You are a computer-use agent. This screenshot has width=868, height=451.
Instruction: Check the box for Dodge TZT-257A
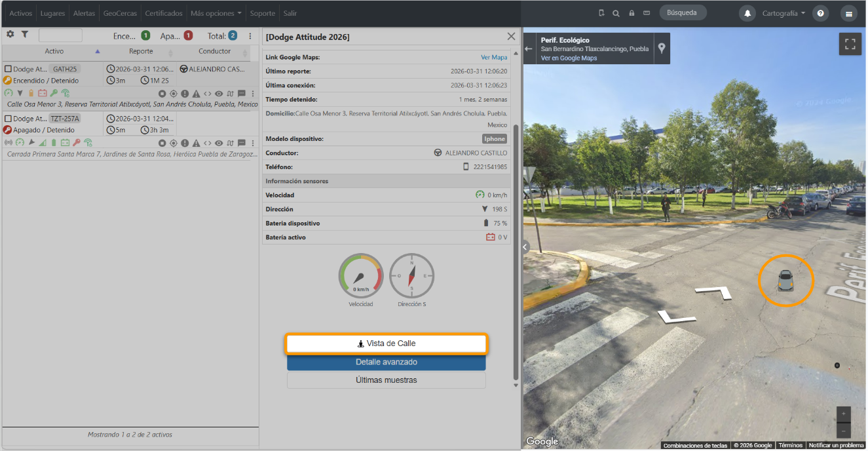click(8, 119)
